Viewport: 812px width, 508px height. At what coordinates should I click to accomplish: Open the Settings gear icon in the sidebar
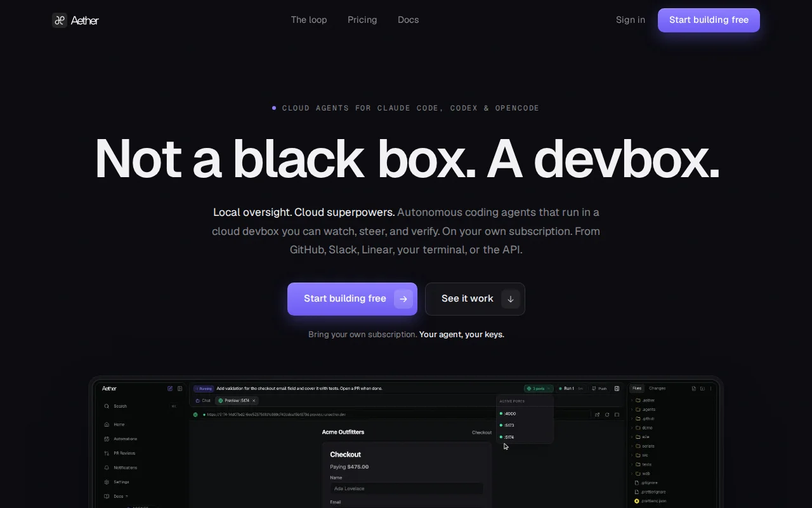click(x=107, y=482)
